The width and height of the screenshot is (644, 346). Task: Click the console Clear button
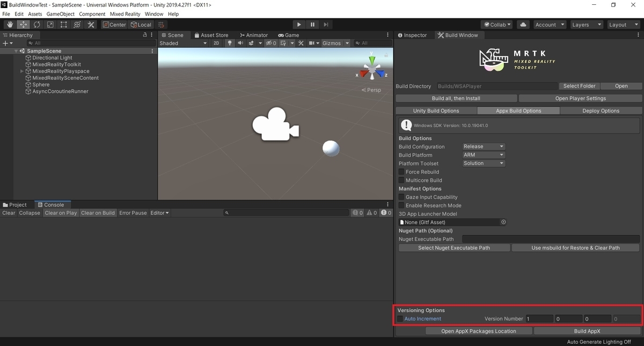coord(9,213)
